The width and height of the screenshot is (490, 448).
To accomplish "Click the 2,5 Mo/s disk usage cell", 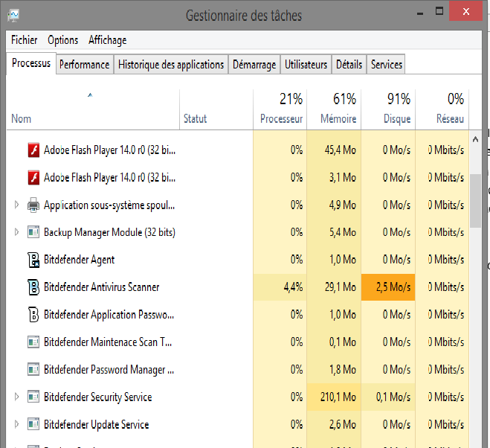I will pyautogui.click(x=388, y=287).
